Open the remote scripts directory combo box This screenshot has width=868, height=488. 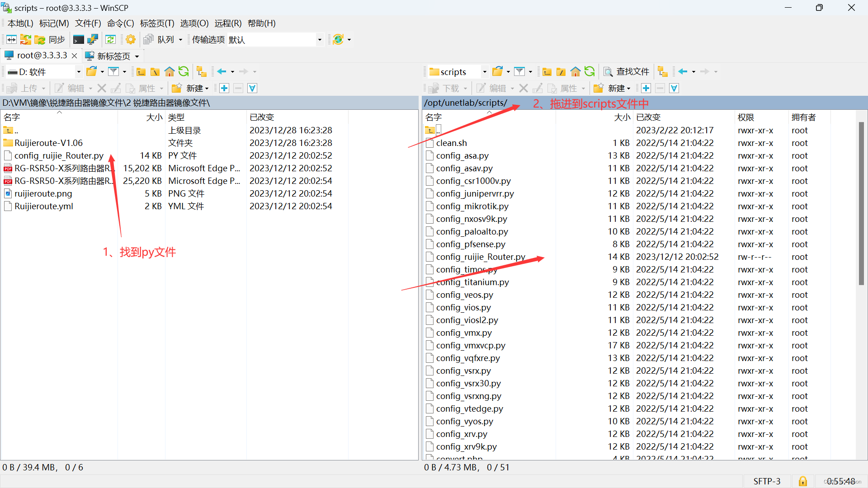(458, 72)
